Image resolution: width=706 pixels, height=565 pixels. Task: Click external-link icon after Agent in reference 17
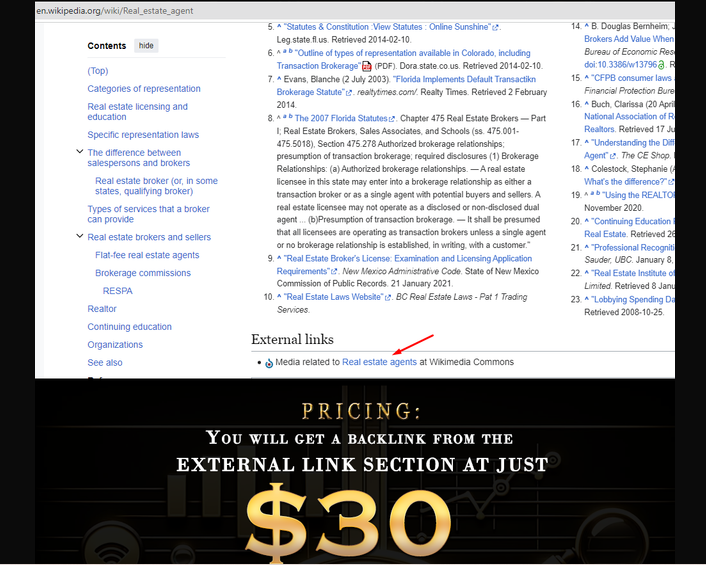612,156
